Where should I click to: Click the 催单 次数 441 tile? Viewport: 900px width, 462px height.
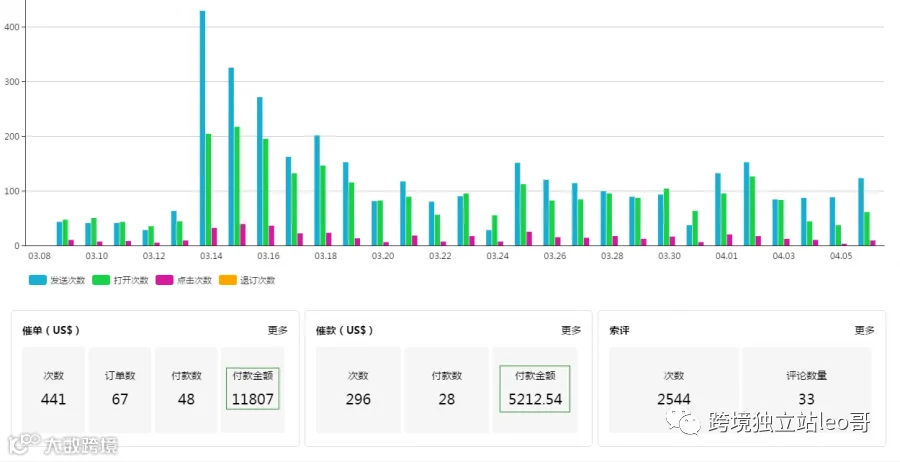point(53,389)
